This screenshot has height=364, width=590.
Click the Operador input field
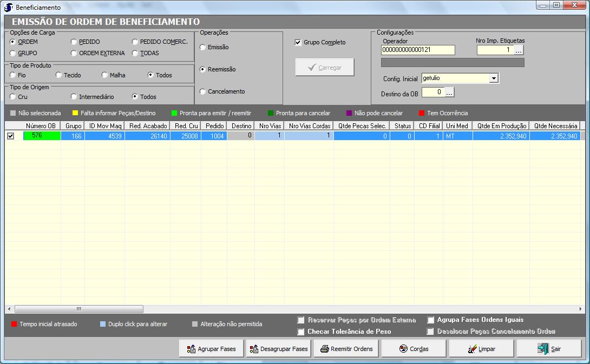point(417,50)
